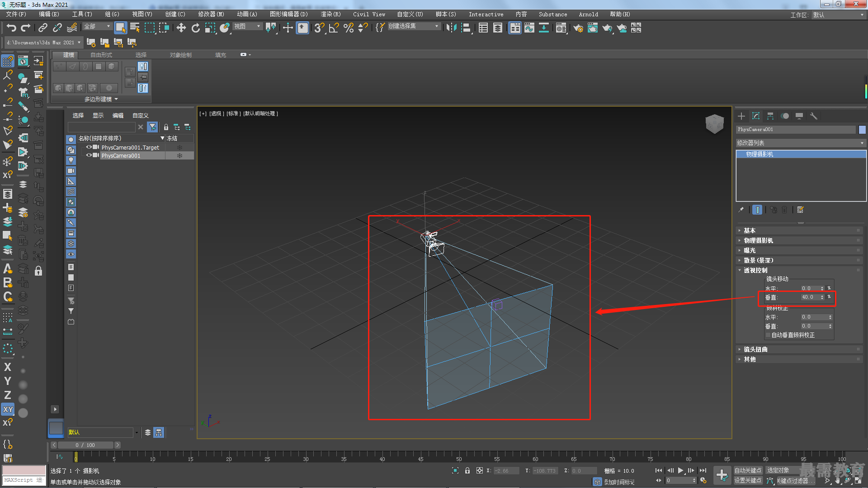Activate the Select Object tool
The width and height of the screenshot is (868, 488).
coord(120,28)
